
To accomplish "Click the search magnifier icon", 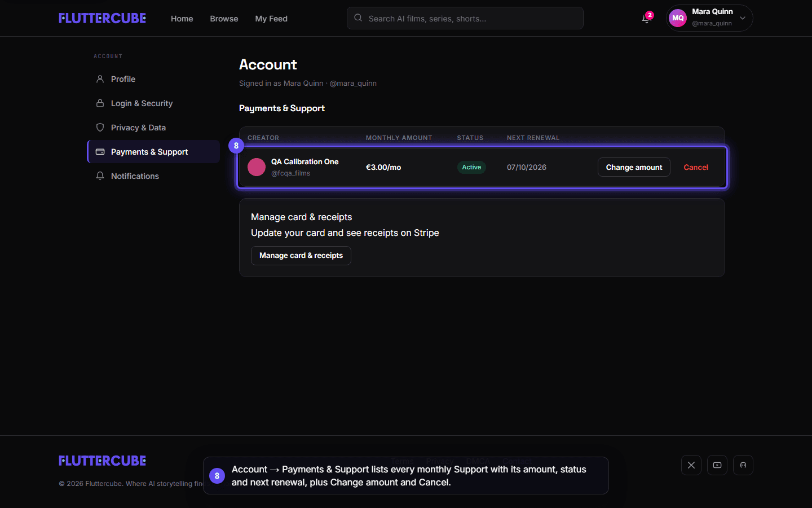I will (358, 18).
